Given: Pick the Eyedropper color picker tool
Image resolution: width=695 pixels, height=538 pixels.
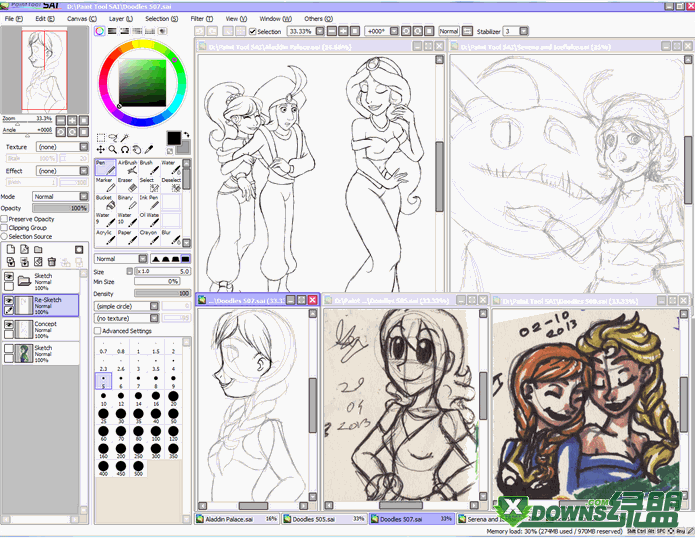Looking at the screenshot, I should [149, 149].
